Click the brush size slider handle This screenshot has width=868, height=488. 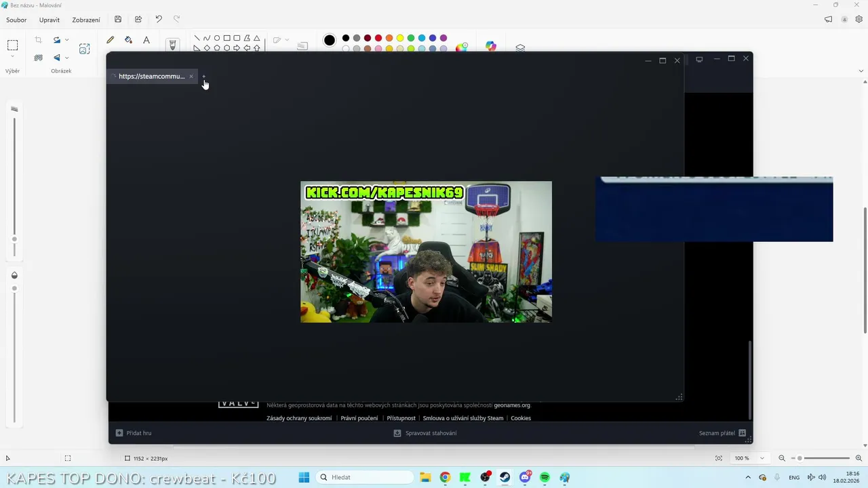pyautogui.click(x=14, y=239)
